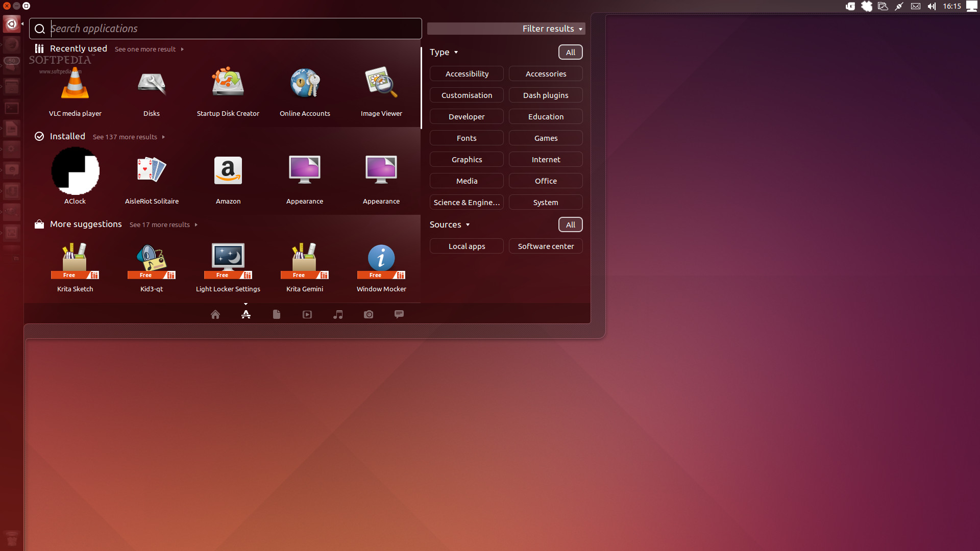Open Image Viewer from Recently used

click(381, 92)
